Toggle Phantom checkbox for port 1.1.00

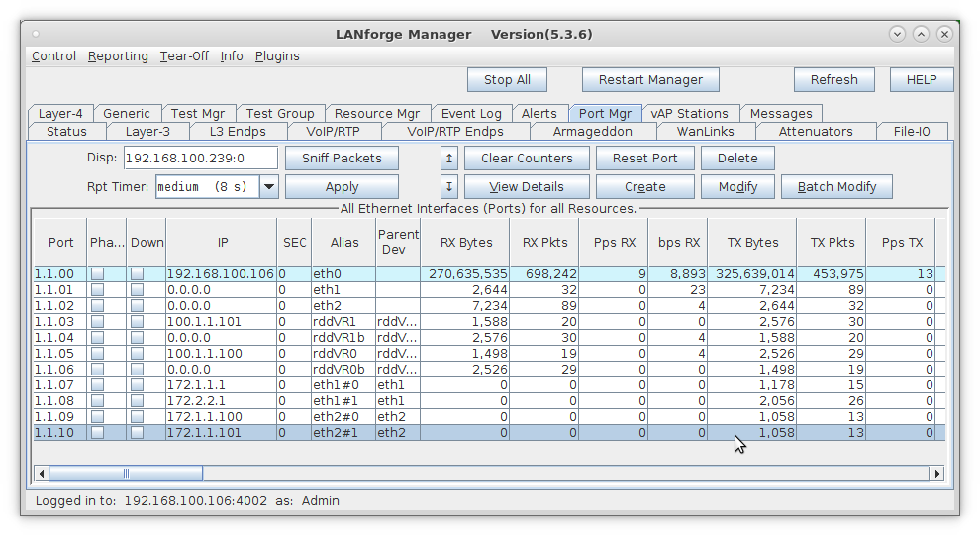pos(99,273)
